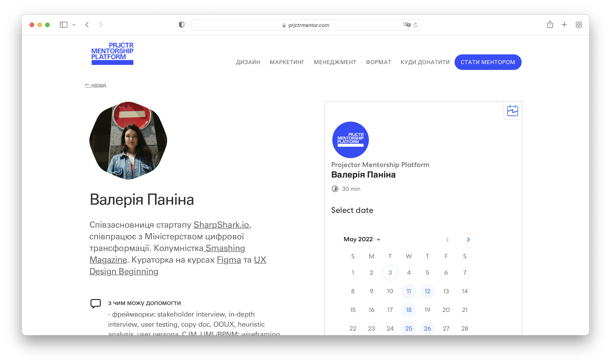Image resolution: width=611 pixels, height=364 pixels.
Task: Open the Share icon in toolbar
Action: coord(550,24)
